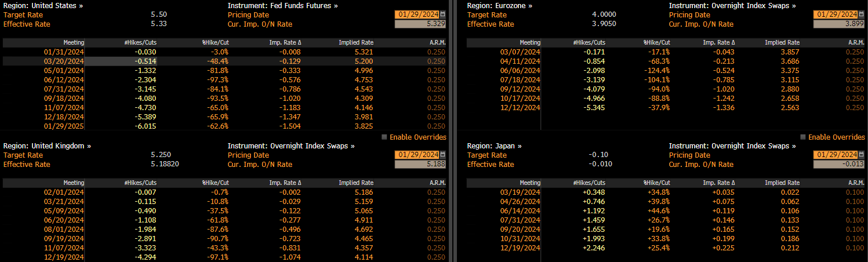This screenshot has width=868, height=262.
Task: Sort the United States table by the #Hikes/Cuts header
Action: (x=140, y=43)
